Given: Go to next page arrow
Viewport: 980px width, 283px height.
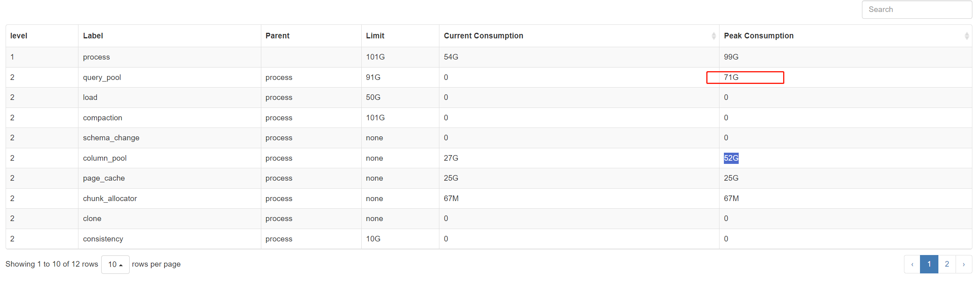Looking at the screenshot, I should pos(964,264).
